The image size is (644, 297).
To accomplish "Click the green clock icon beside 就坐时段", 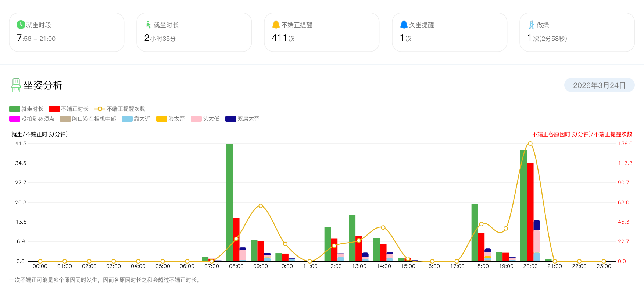I will (21, 25).
